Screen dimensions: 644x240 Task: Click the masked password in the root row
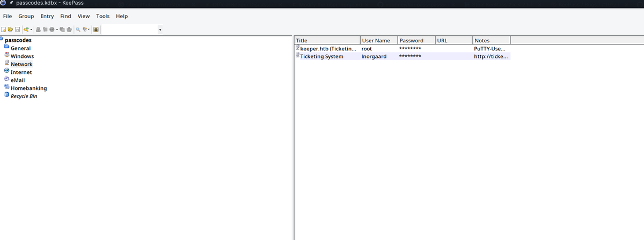tap(410, 49)
